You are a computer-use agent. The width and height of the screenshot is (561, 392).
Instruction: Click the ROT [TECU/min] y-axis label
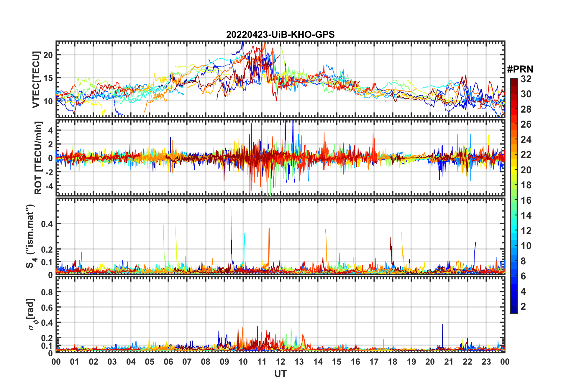tap(38, 158)
